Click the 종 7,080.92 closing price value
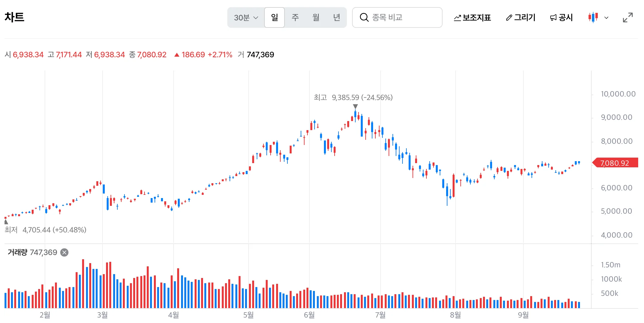This screenshot has width=644, height=323. 148,55
